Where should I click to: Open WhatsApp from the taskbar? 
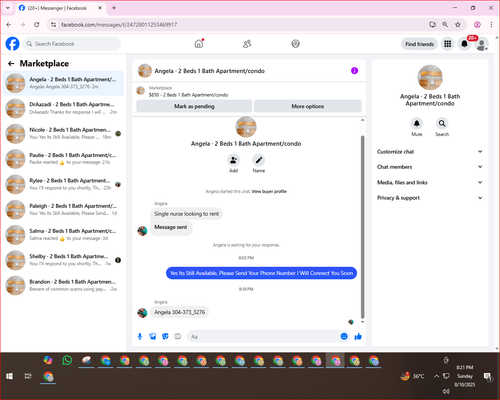point(67,360)
